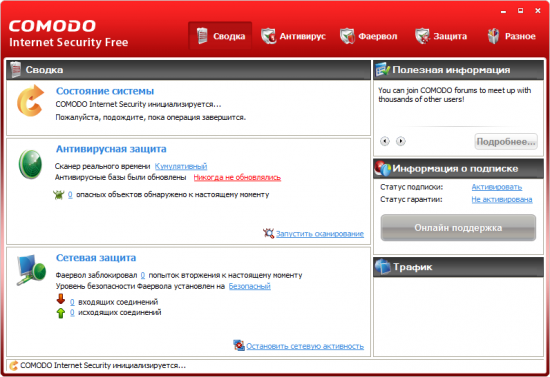
Task: Click the scan magnifier icon
Action: point(268,233)
